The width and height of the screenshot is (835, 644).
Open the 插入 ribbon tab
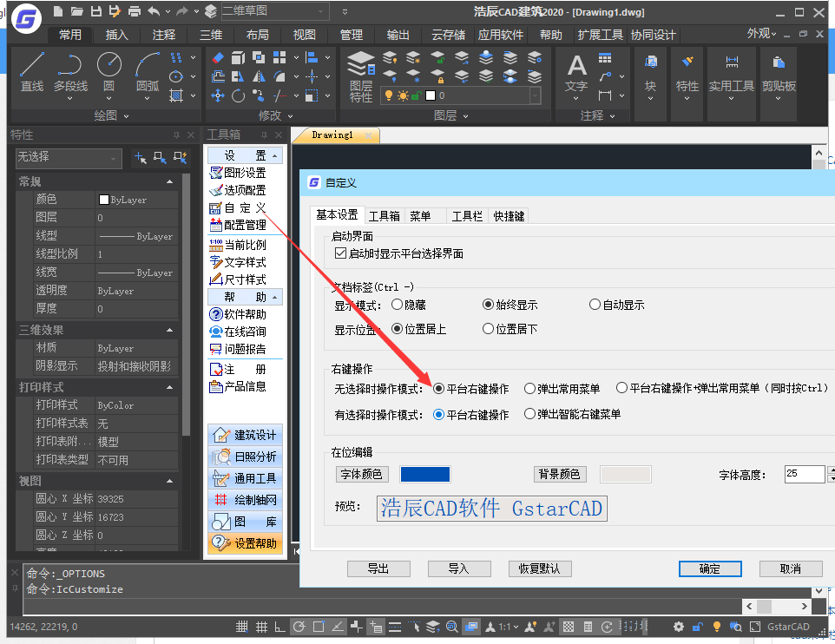click(x=116, y=35)
